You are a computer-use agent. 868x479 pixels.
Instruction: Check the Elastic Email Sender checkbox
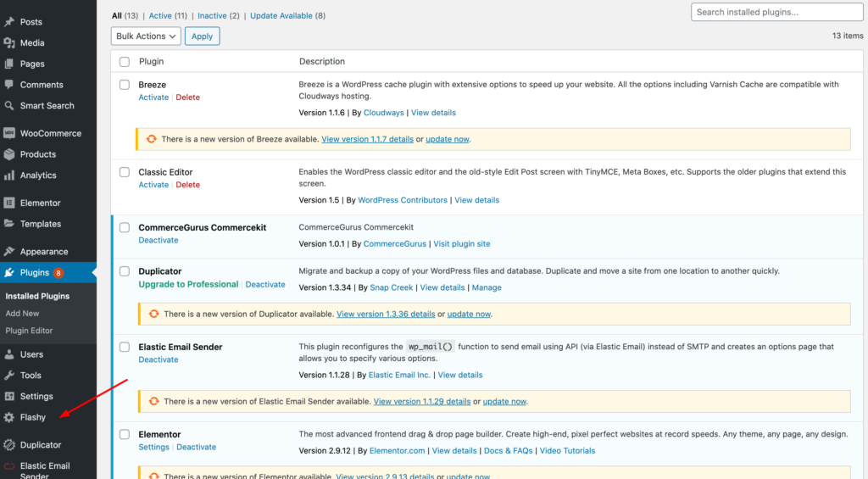[125, 348]
